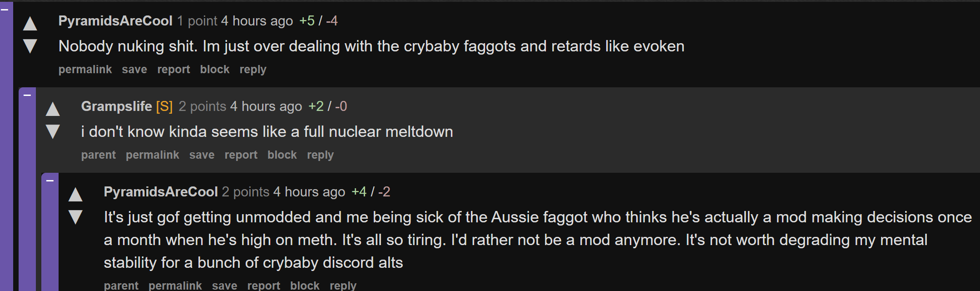Save the nested PyramidsAreCool reply

224,286
